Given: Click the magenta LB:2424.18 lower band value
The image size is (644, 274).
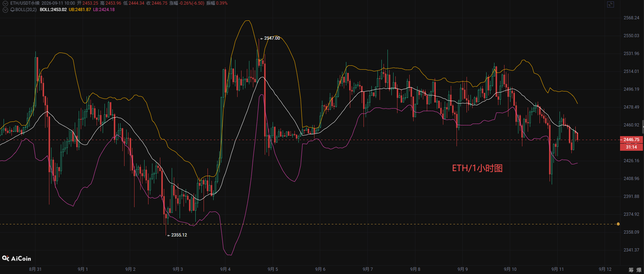Looking at the screenshot, I should coord(104,10).
